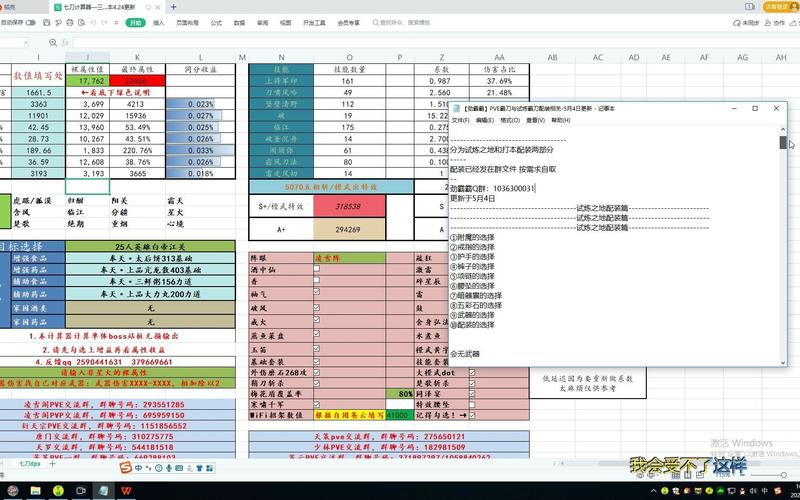This screenshot has height=500, width=800.
Task: Add a new sheet with plus icon
Action: point(52,464)
